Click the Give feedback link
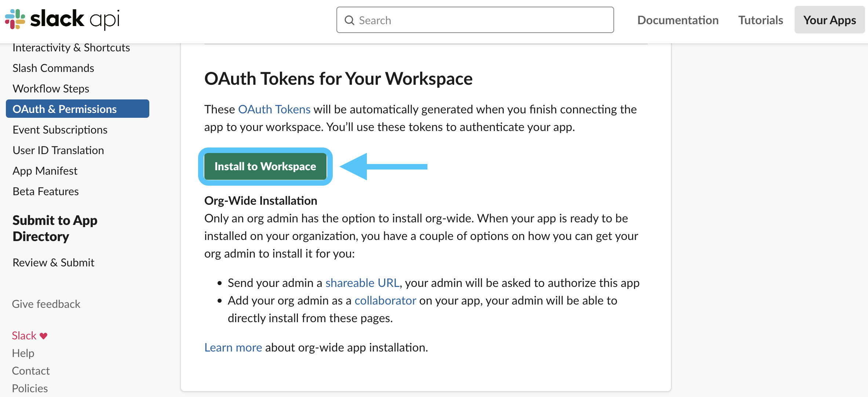 coord(46,304)
